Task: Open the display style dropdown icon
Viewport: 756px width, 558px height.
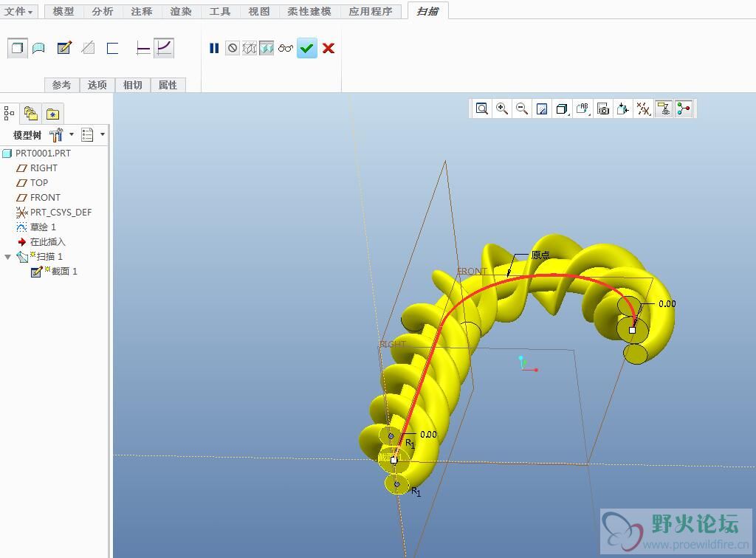Action: (x=562, y=109)
